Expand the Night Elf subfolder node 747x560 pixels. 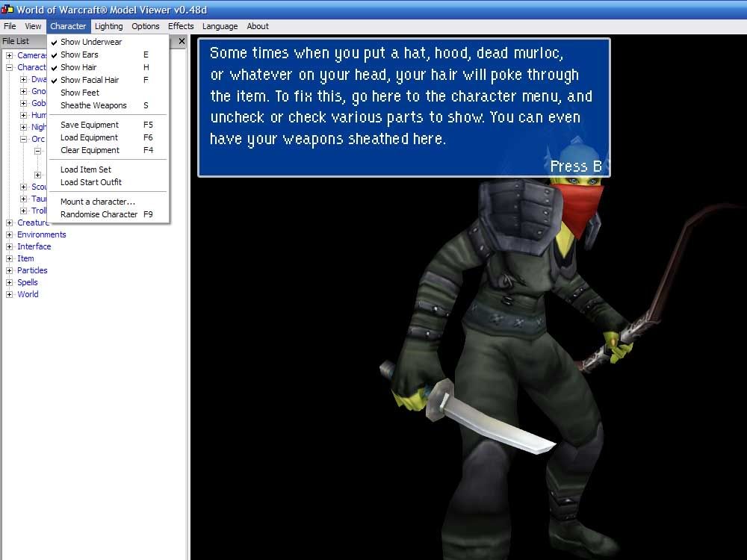pos(23,127)
